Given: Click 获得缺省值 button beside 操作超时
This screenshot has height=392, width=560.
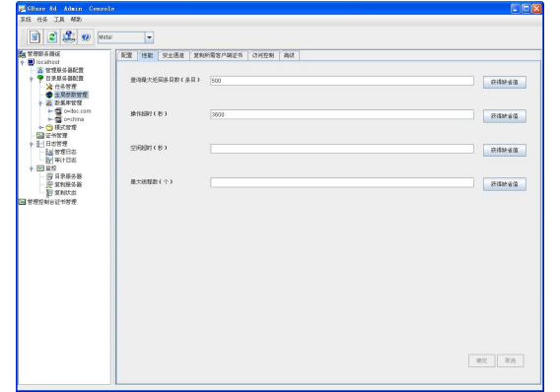Looking at the screenshot, I should (x=504, y=116).
